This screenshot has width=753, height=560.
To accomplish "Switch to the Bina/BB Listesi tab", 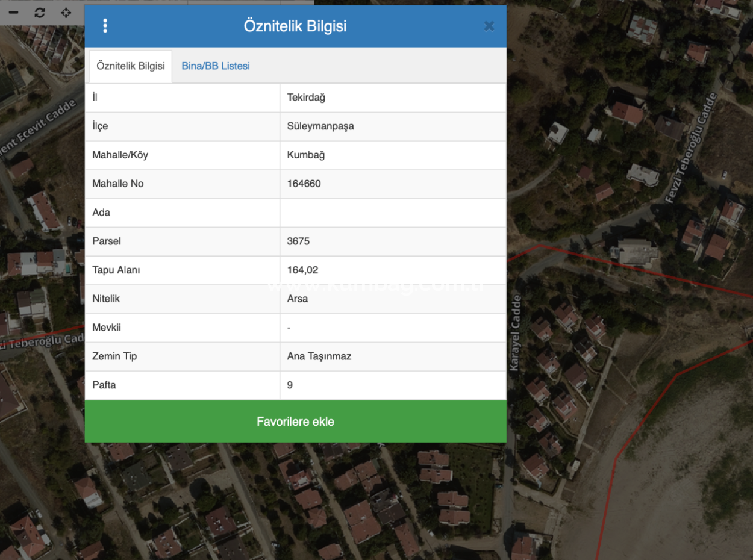I will point(216,66).
